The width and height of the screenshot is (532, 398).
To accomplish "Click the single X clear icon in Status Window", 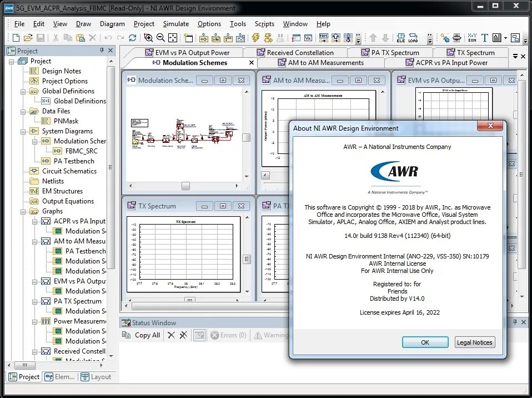I will click(x=172, y=335).
